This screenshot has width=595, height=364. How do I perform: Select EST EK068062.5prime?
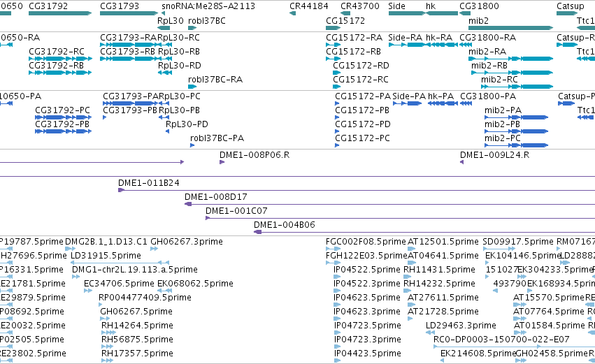pos(195,284)
